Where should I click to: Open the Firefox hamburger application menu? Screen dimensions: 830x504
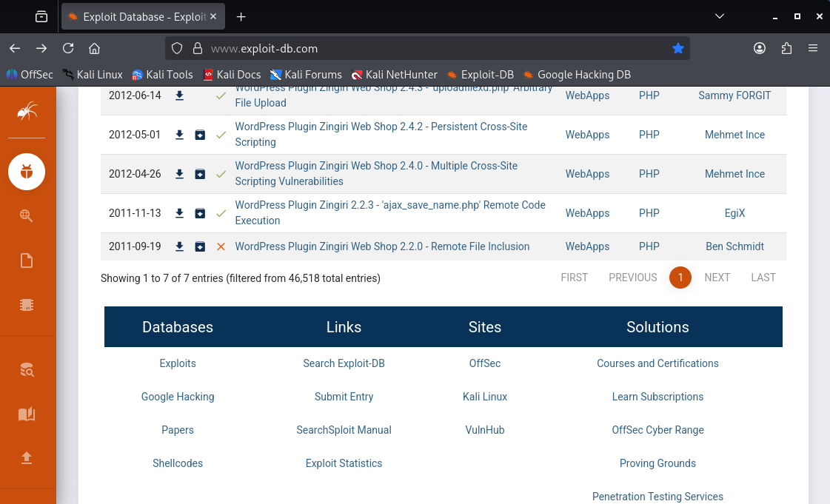813,48
